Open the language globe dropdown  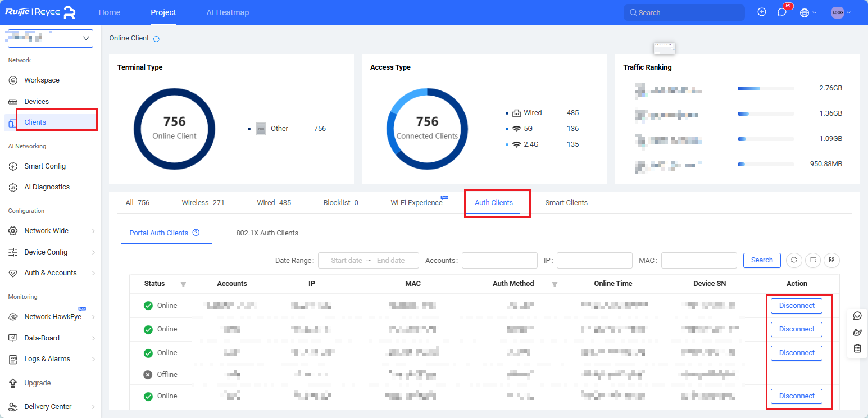tap(808, 12)
